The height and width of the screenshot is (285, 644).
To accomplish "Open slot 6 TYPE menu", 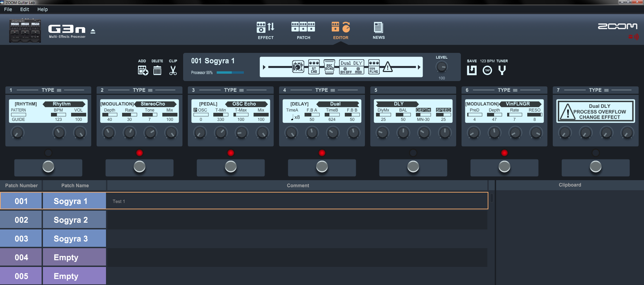I will coord(507,90).
